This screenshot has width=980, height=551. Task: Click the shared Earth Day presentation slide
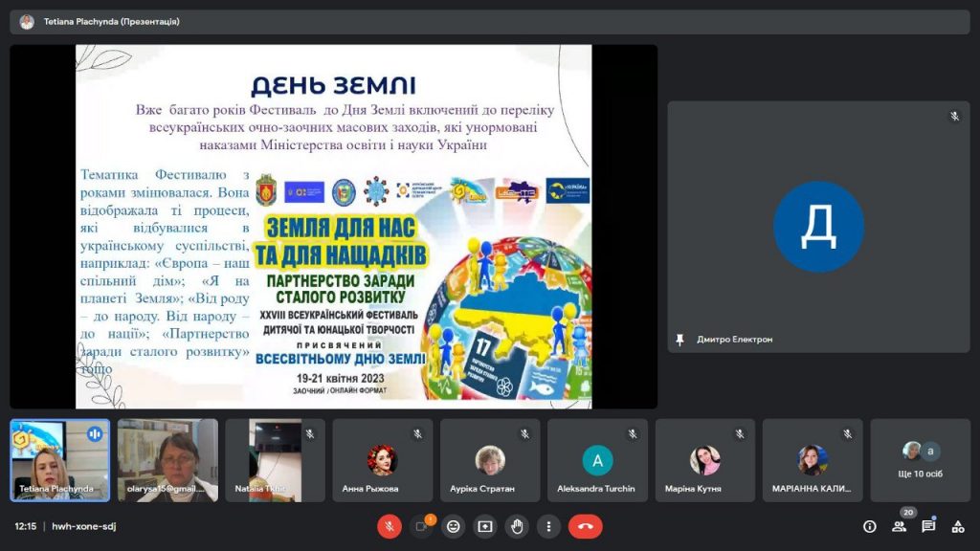[x=333, y=227]
